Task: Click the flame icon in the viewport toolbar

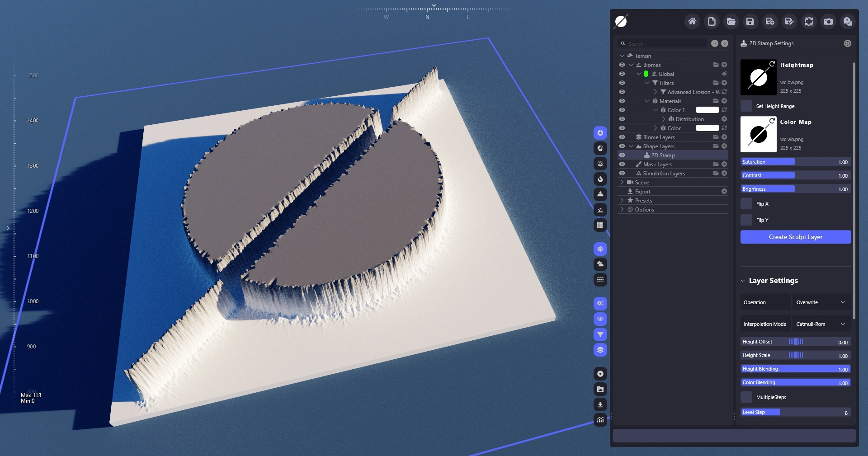Action: [x=600, y=179]
